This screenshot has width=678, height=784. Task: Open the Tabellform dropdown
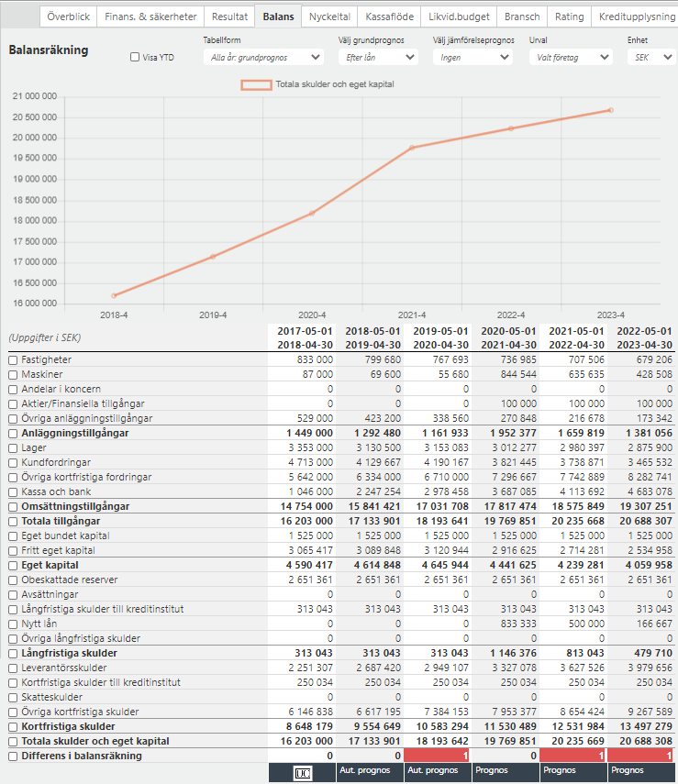(x=263, y=57)
